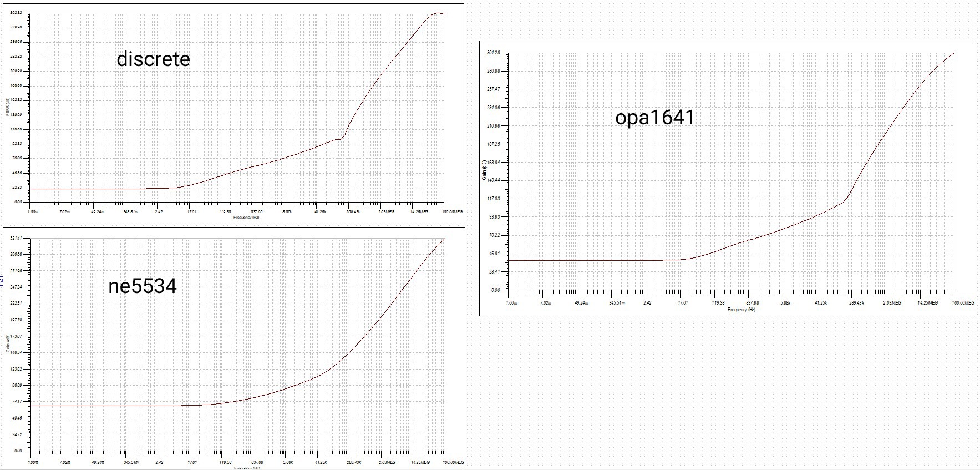Click the ne5534 plot's "Gain (dB)" axis label
The width and height of the screenshot is (980, 470).
(8, 344)
